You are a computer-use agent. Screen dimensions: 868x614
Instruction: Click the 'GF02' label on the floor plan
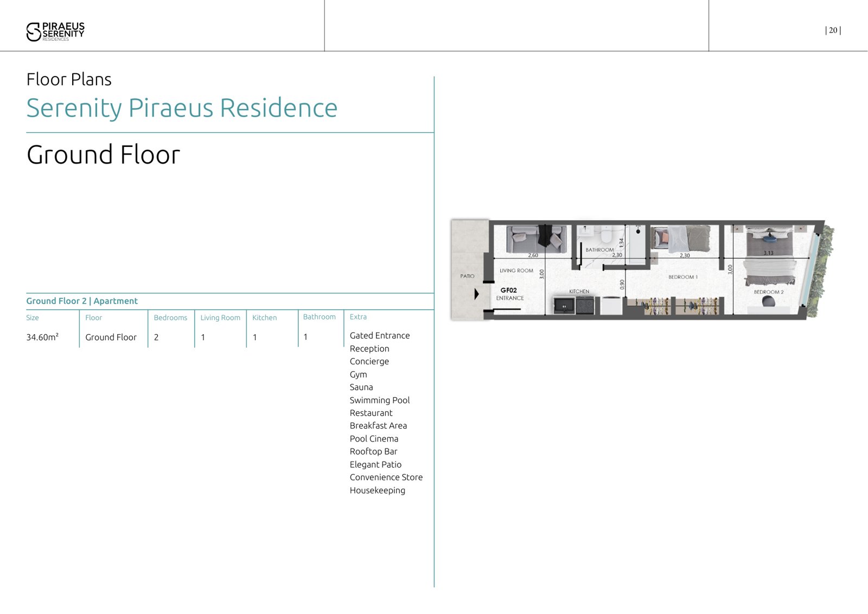coord(508,290)
